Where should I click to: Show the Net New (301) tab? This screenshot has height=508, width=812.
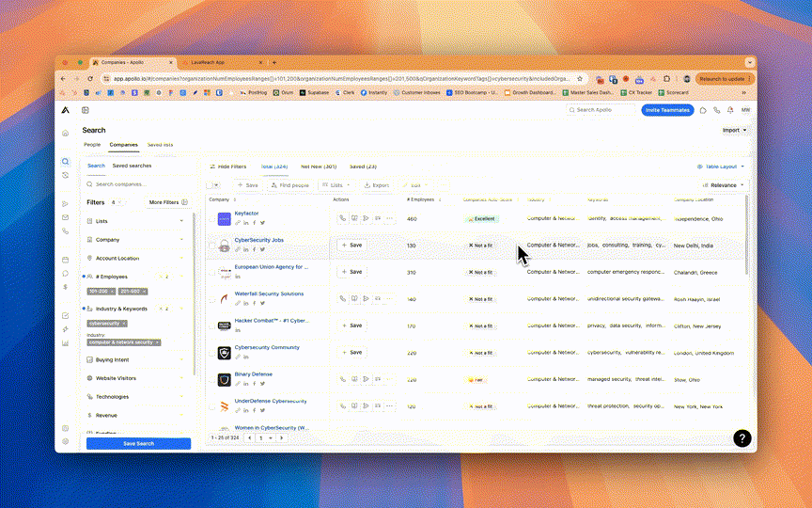pyautogui.click(x=319, y=167)
